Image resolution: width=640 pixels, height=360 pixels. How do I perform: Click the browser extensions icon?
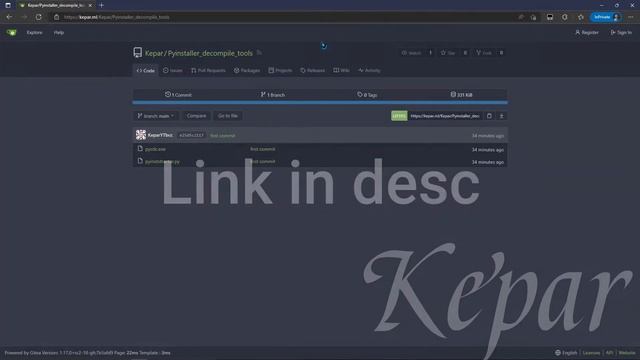coord(564,17)
